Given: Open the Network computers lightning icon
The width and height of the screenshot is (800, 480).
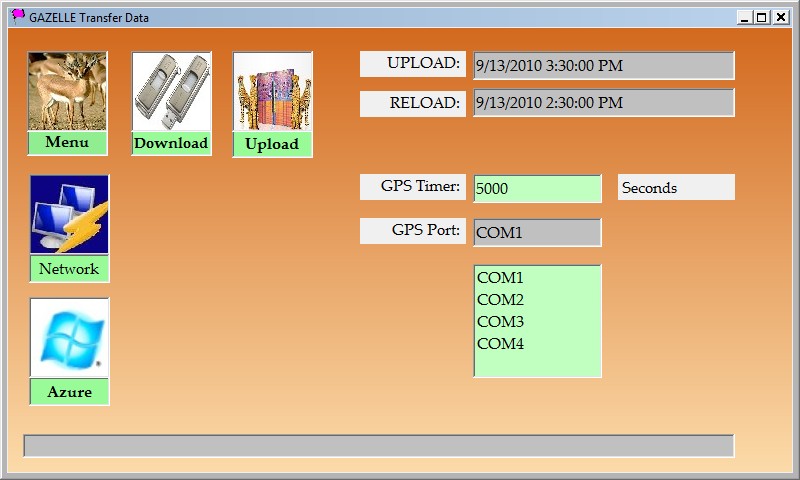Looking at the screenshot, I should click(x=69, y=214).
